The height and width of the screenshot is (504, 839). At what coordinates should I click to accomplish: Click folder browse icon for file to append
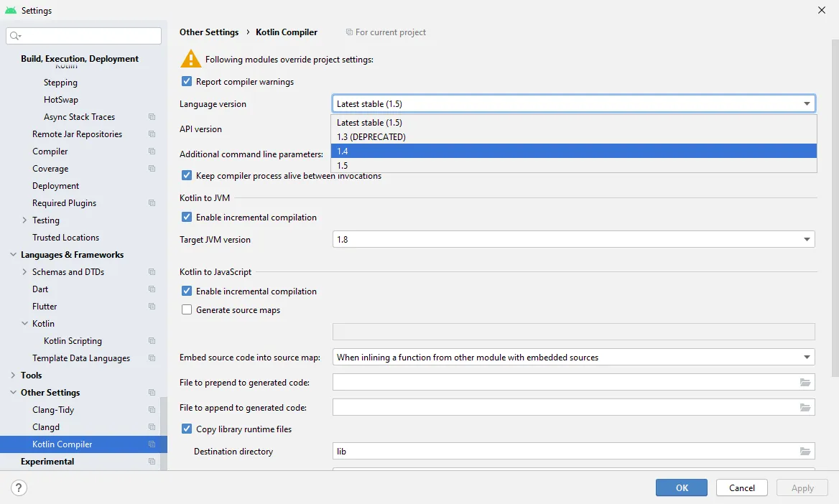coord(805,408)
